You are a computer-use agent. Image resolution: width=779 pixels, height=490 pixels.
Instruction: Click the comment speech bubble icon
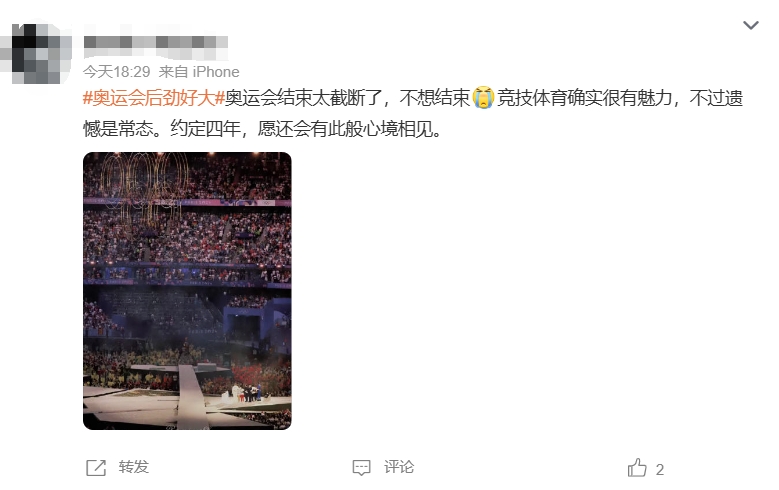361,468
